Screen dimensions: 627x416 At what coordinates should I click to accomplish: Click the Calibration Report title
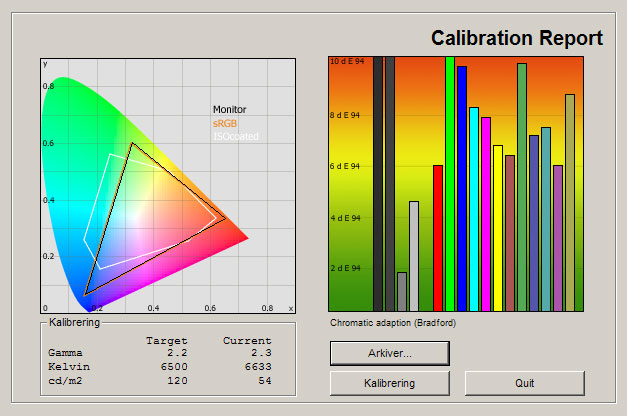(517, 39)
